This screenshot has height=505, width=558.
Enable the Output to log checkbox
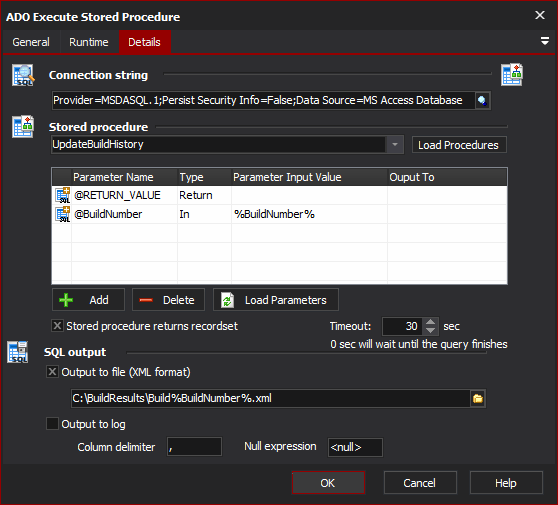tap(52, 424)
